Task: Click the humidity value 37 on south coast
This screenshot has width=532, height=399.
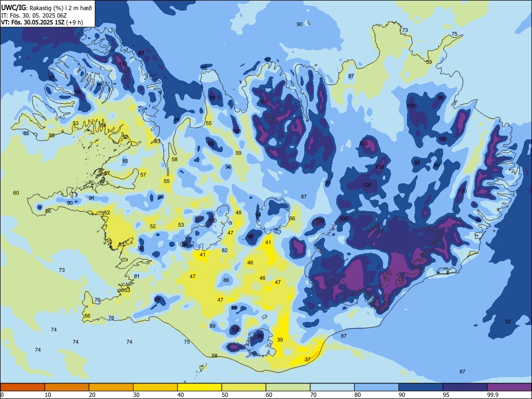Action: coord(307,359)
